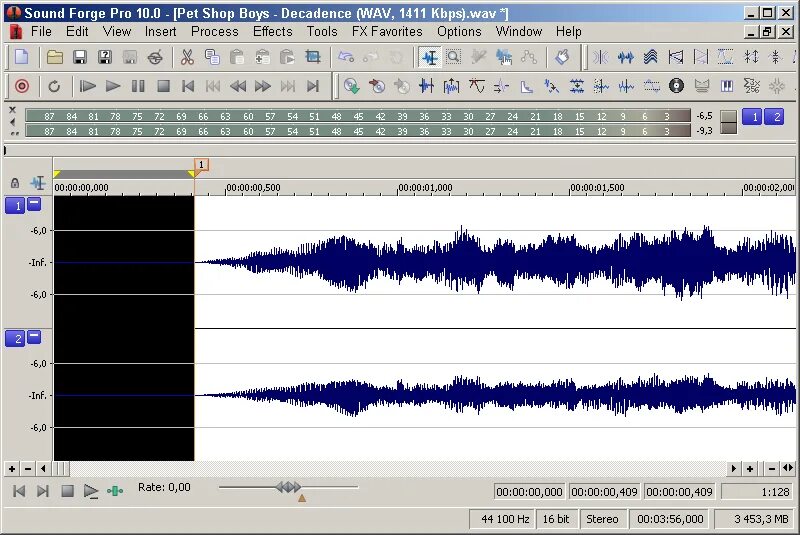Open a file with the folder icon
This screenshot has height=535, width=800.
click(55, 57)
